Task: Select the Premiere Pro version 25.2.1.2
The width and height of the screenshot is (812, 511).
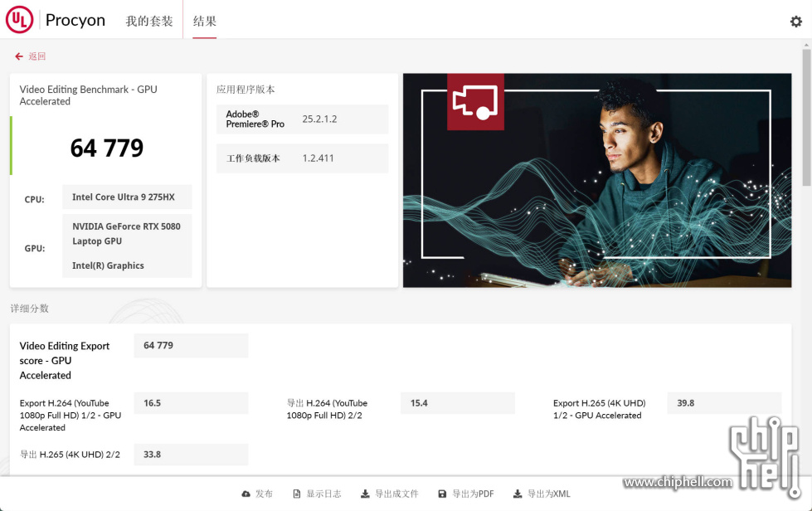Action: [x=319, y=119]
